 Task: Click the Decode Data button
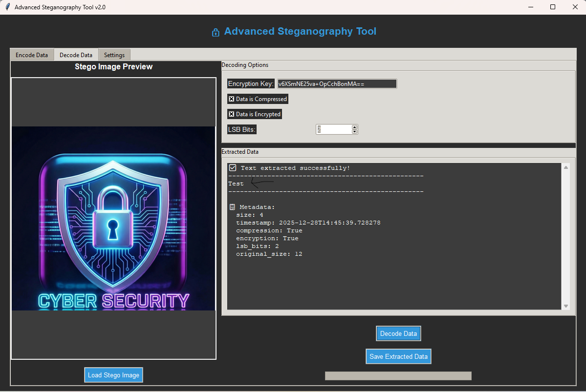tap(398, 334)
